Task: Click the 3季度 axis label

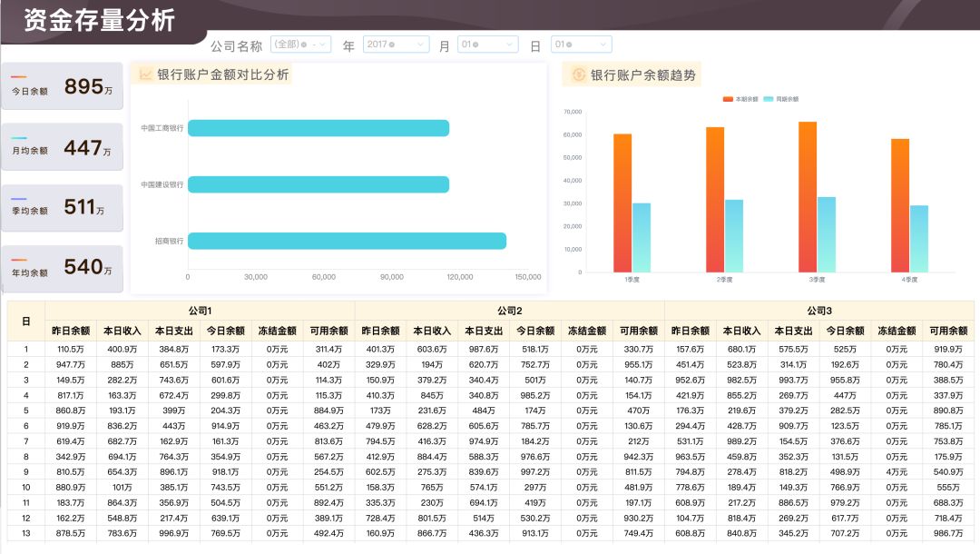Action: 817,280
